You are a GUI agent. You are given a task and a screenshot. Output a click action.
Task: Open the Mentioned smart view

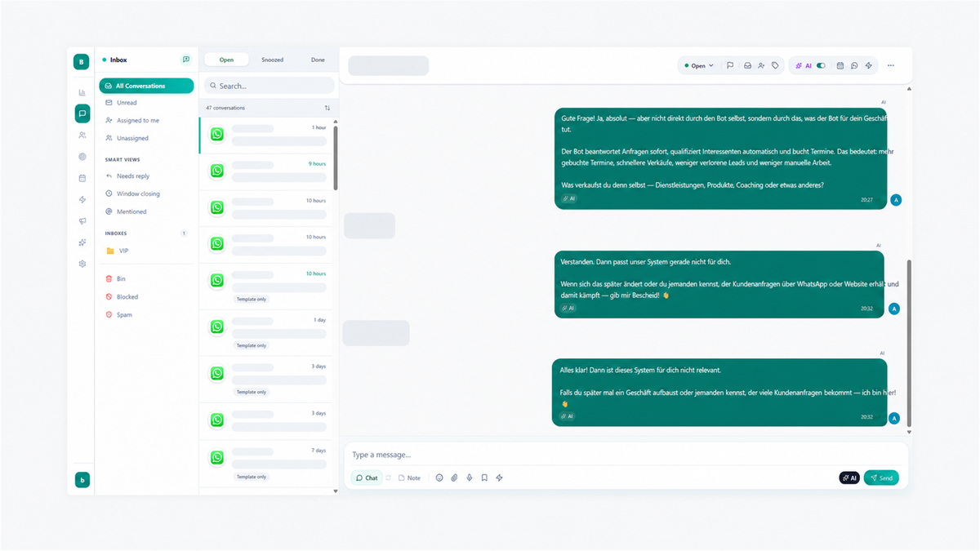coord(146,211)
